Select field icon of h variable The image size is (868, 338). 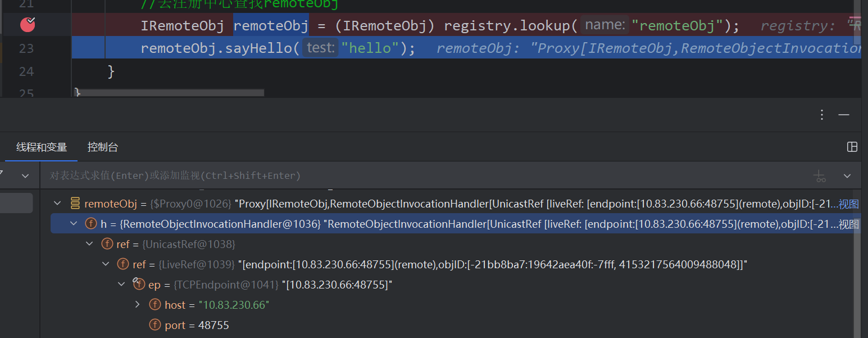[x=90, y=224]
